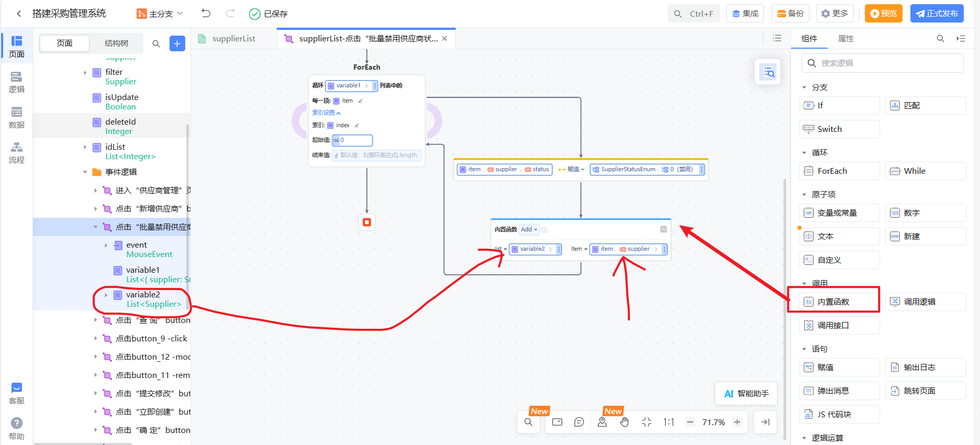Screen dimensions: 980x445
Task: Open canvas search in the bottom toolbar
Action: point(528,422)
